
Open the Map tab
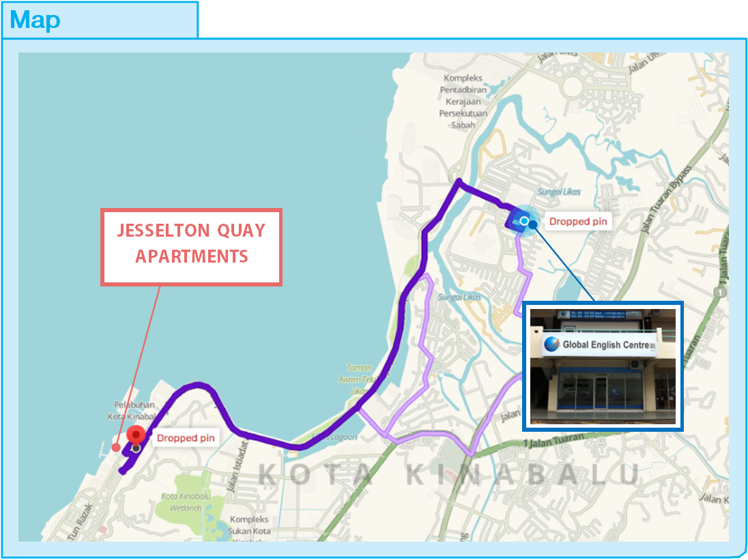click(35, 20)
